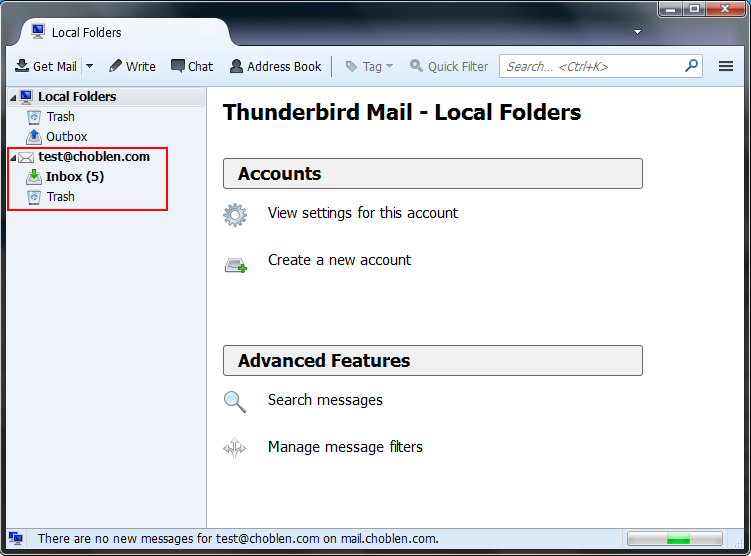
Task: Click the status bar progress meter
Action: (675, 539)
